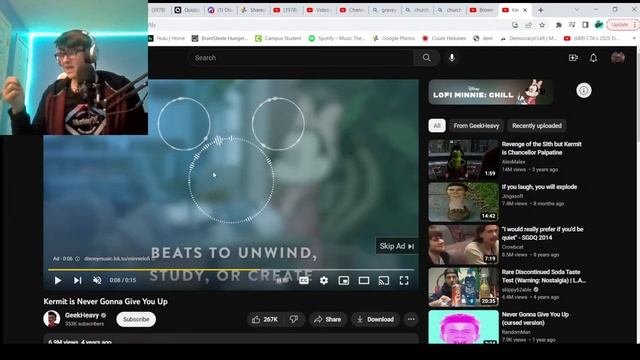Open the Chrome profile avatar
Viewport: 640px width, 360px height.
[x=599, y=25]
